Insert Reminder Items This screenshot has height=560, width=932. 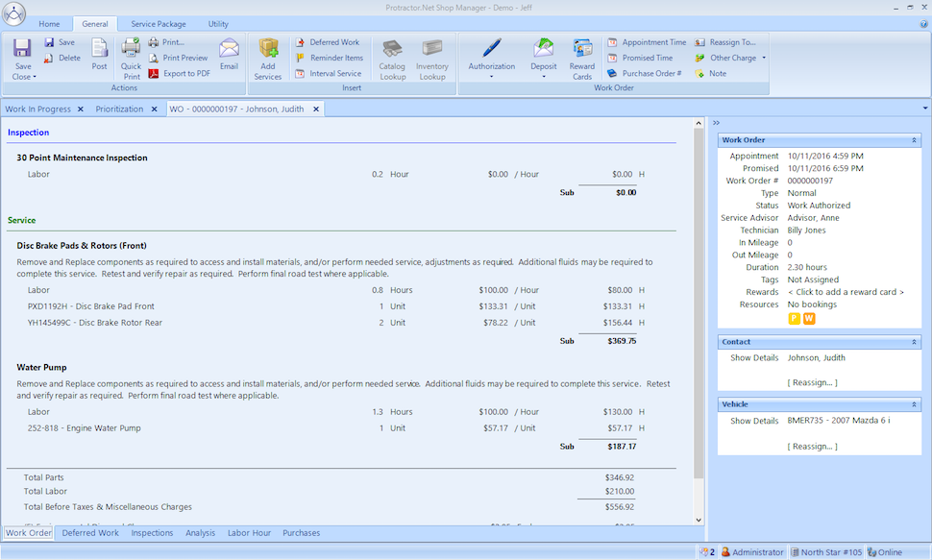tap(330, 58)
